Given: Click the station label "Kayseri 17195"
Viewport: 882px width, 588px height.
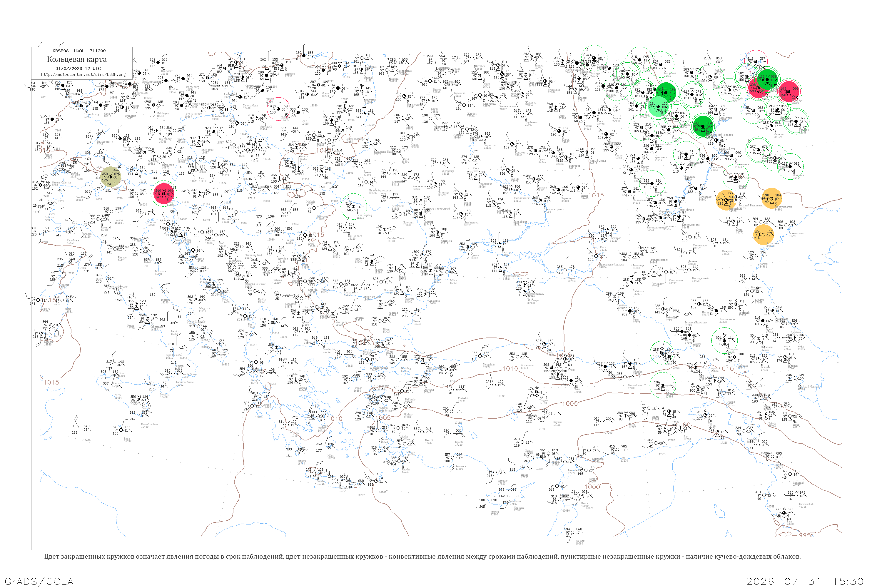Looking at the screenshot, I should [557, 423].
